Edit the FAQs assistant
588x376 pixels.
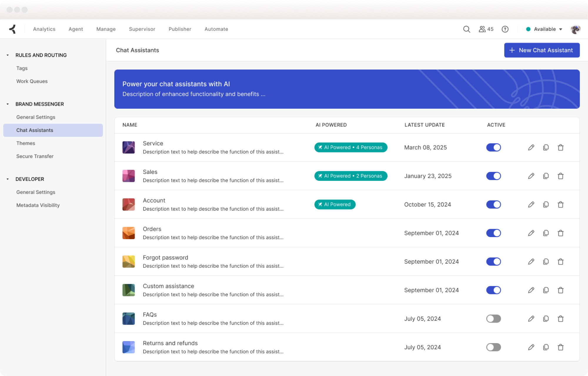point(531,319)
